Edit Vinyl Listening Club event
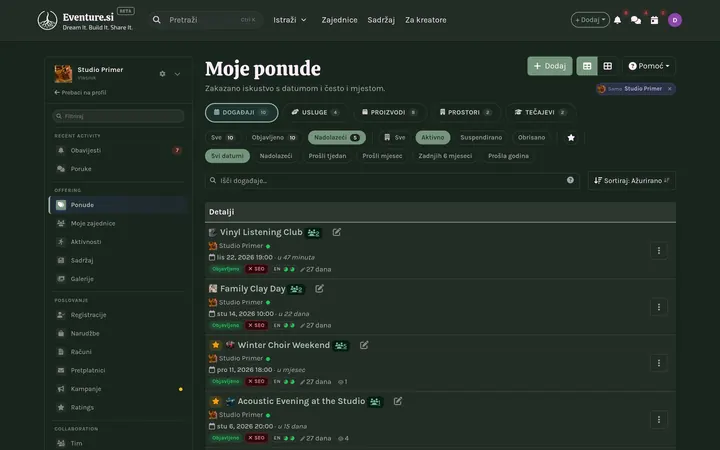The image size is (720, 450). [337, 232]
